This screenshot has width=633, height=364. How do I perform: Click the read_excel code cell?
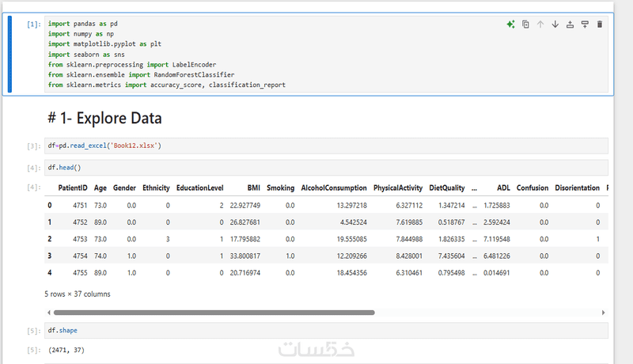click(326, 146)
